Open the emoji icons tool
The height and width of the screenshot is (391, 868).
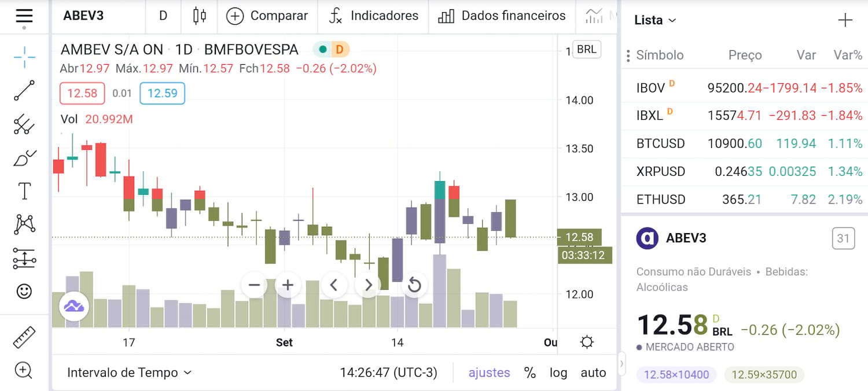point(24,291)
